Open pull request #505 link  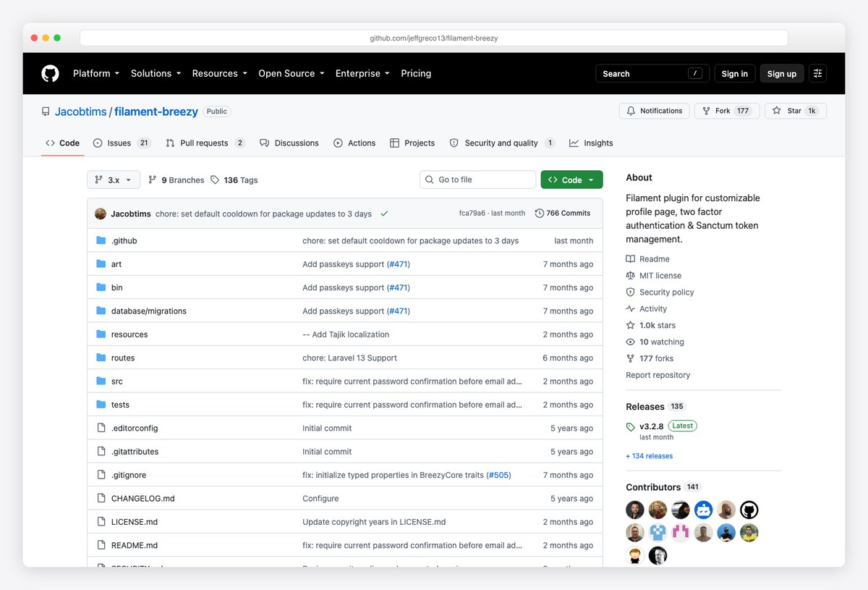tap(498, 475)
